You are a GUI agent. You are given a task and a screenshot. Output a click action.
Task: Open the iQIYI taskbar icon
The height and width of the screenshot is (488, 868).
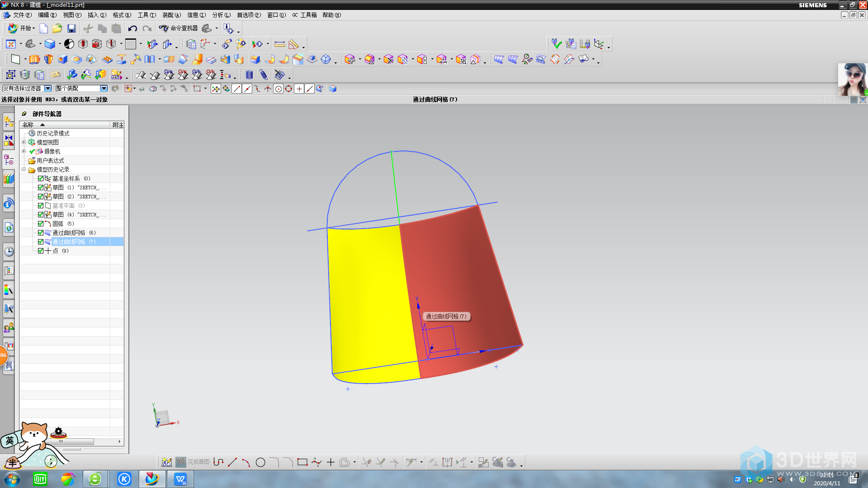pyautogui.click(x=40, y=479)
